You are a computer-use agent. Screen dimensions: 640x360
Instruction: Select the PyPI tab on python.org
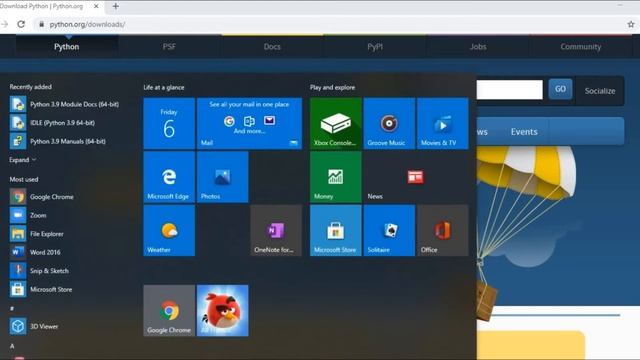[x=375, y=47]
